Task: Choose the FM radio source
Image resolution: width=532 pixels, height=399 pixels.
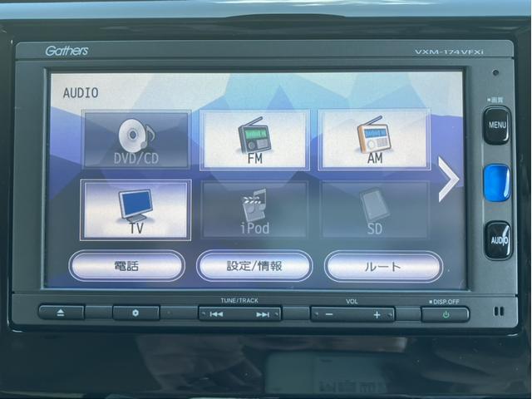Action: click(x=254, y=139)
